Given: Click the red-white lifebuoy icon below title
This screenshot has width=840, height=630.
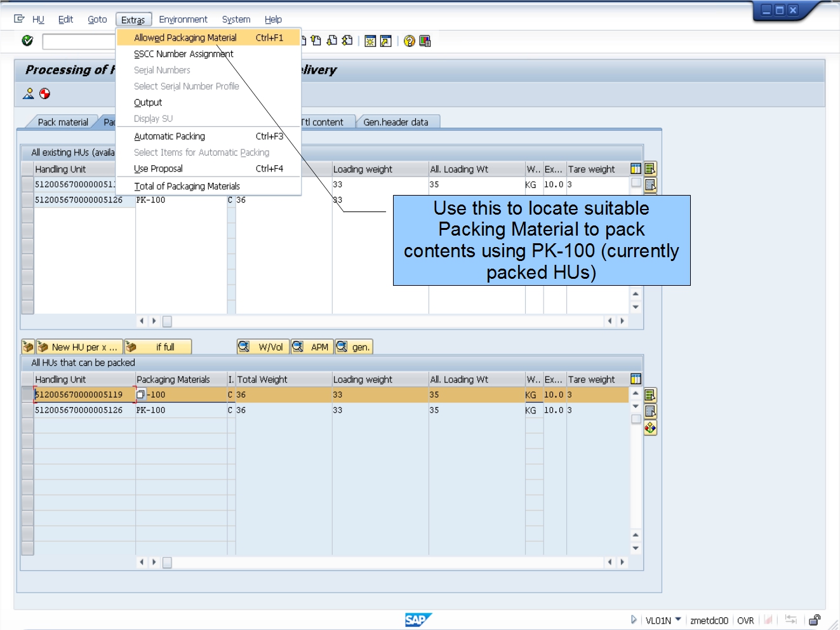Looking at the screenshot, I should click(x=44, y=94).
